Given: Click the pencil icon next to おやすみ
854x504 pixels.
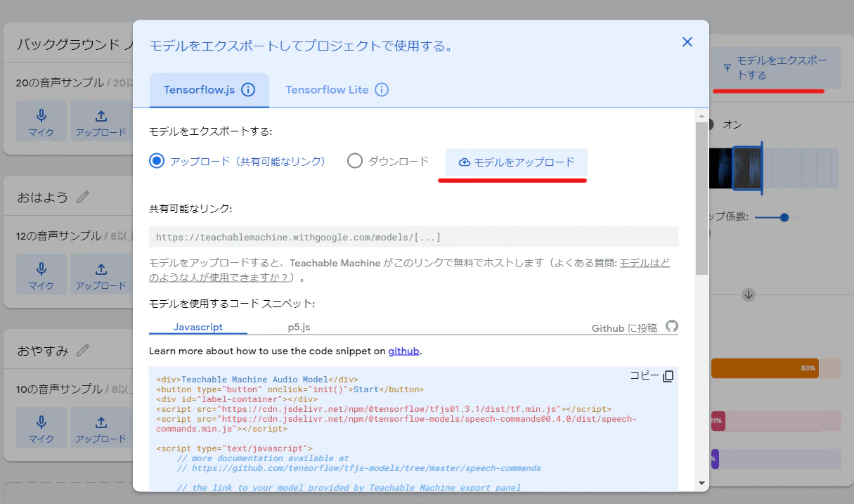Looking at the screenshot, I should pyautogui.click(x=83, y=349).
